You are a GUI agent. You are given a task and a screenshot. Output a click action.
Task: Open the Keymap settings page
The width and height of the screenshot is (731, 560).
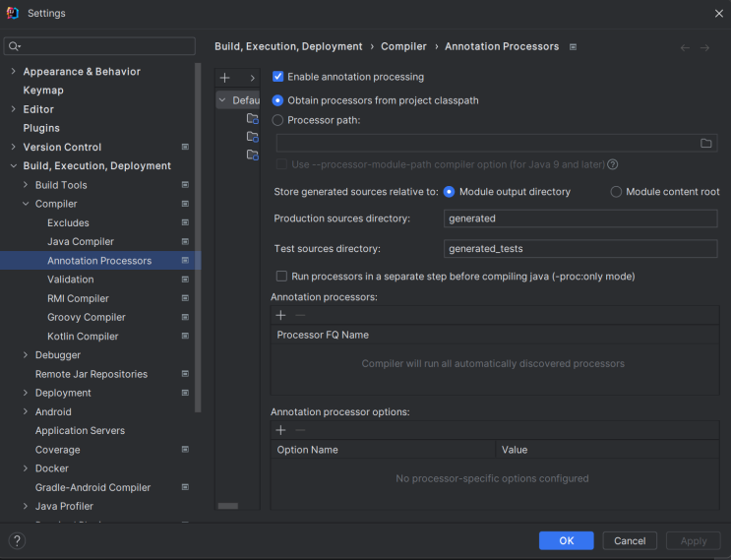(x=43, y=91)
